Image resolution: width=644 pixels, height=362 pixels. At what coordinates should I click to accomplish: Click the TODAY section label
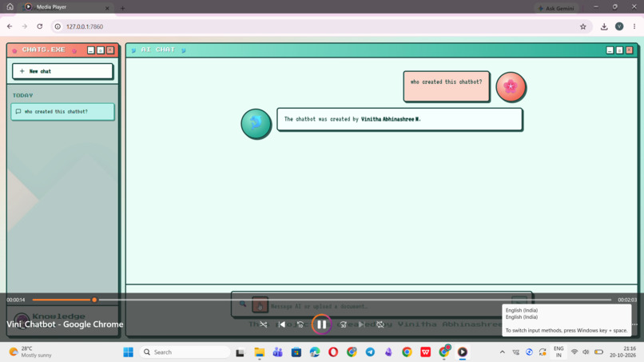click(22, 95)
